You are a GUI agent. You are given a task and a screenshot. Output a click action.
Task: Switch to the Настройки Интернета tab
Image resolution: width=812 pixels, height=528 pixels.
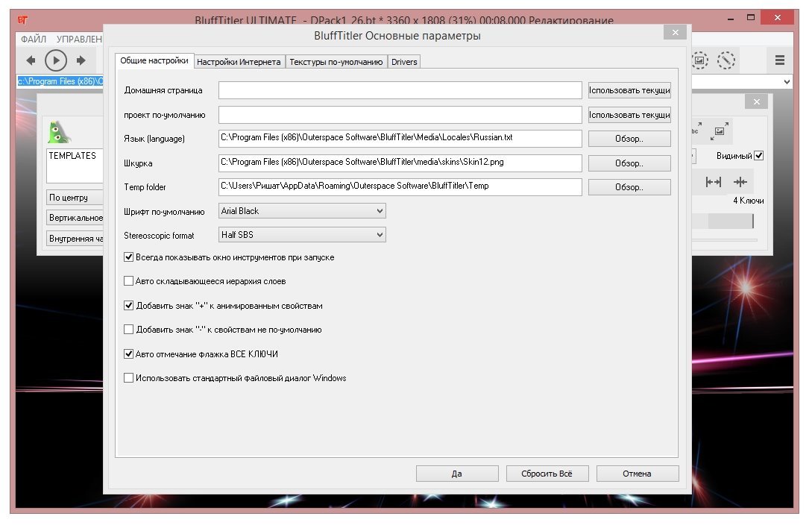(239, 62)
